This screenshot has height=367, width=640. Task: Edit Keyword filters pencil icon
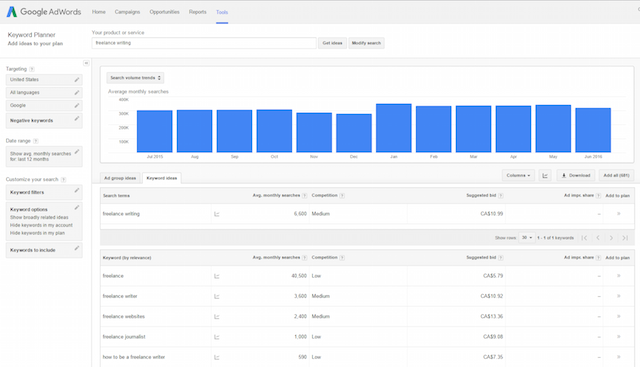(77, 191)
